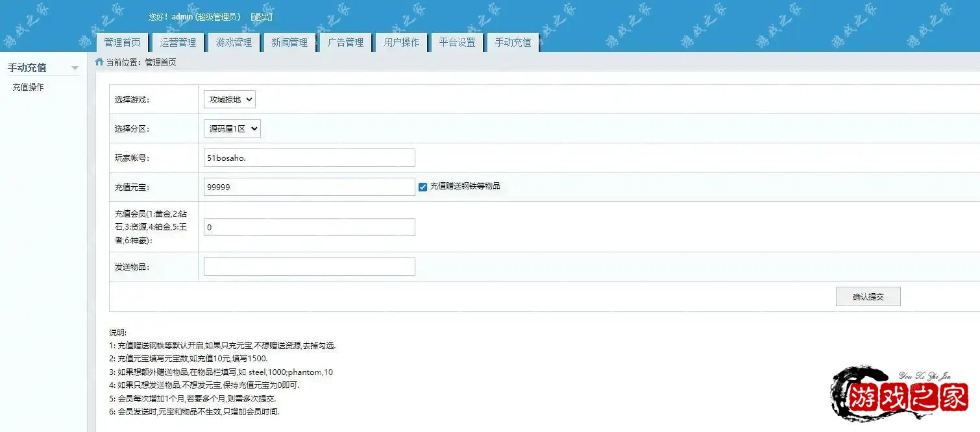Uncheck 充值赠送钢铁等物品 checkbox

click(x=423, y=187)
